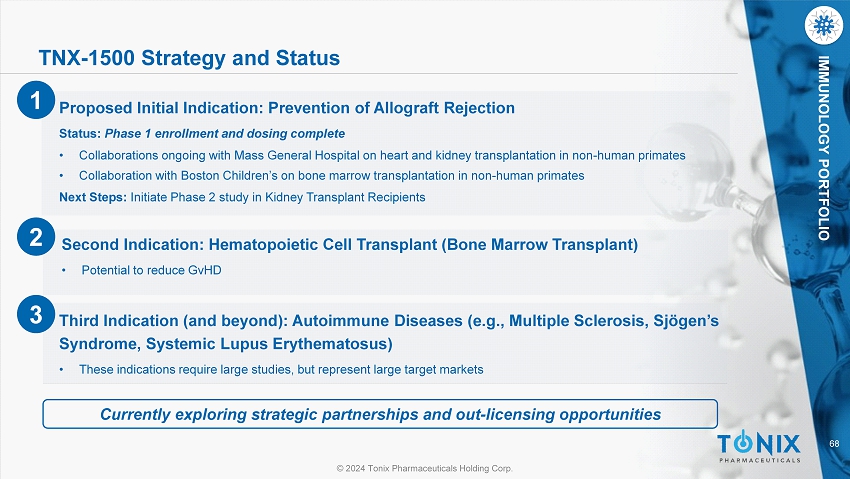The height and width of the screenshot is (479, 850).
Task: Click the number 3 circle badge
Action: 35,316
